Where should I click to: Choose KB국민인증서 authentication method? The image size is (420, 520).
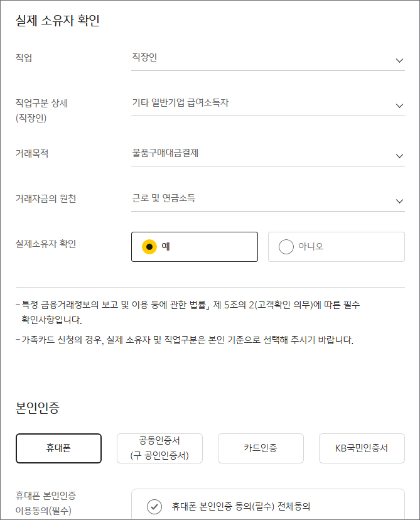362,448
